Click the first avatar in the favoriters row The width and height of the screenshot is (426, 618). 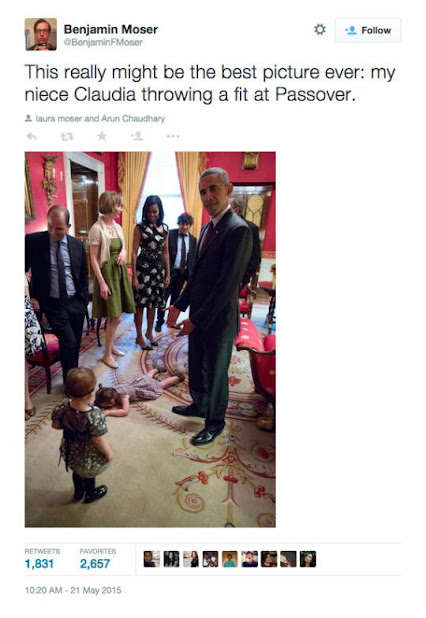[x=152, y=559]
